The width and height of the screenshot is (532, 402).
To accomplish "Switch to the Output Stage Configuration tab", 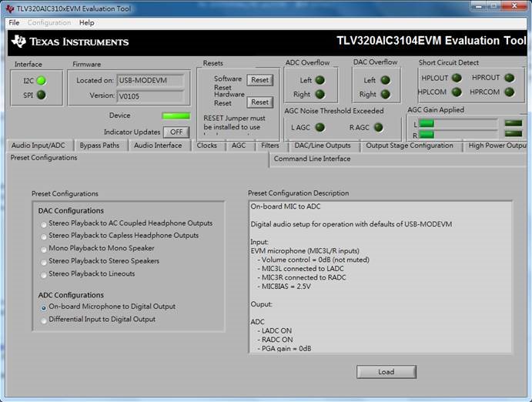I will (x=410, y=146).
